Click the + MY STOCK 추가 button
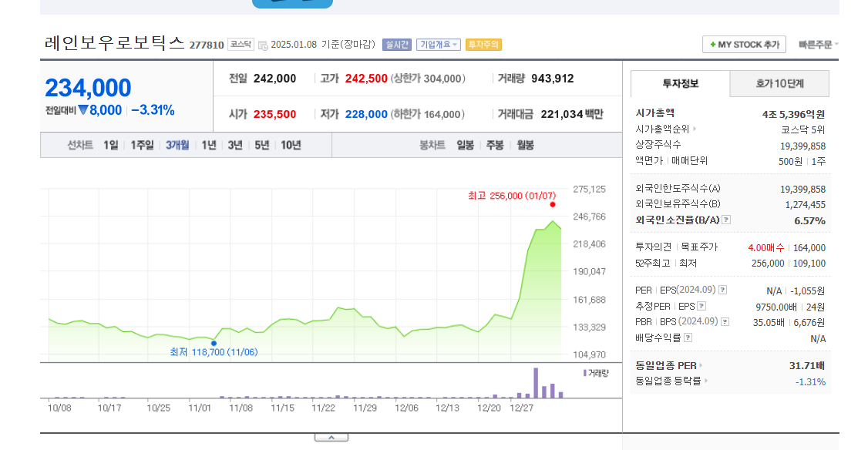Viewport: 868px width, 450px height. click(x=745, y=44)
